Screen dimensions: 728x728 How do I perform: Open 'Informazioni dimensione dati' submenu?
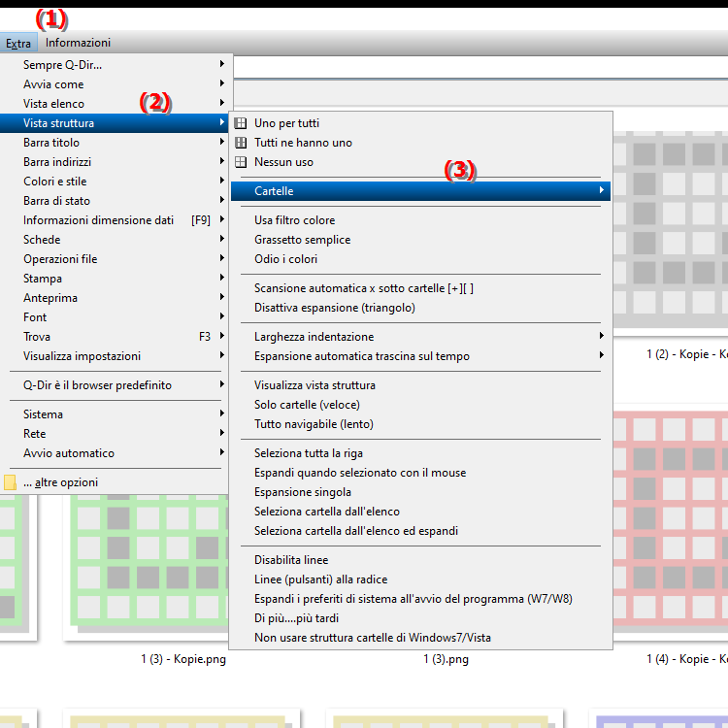(114, 220)
